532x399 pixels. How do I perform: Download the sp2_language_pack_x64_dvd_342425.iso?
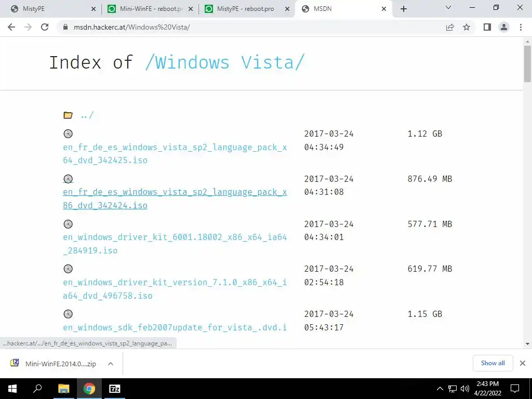(175, 154)
